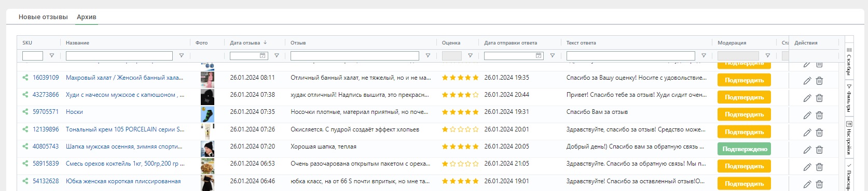868x191 pixels.
Task: Open product link Смесь орехов коктейль
Action: (x=125, y=164)
